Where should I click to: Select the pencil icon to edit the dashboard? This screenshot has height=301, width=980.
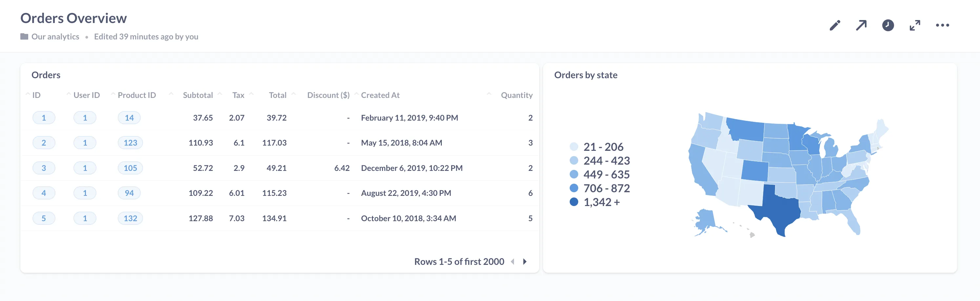click(835, 25)
